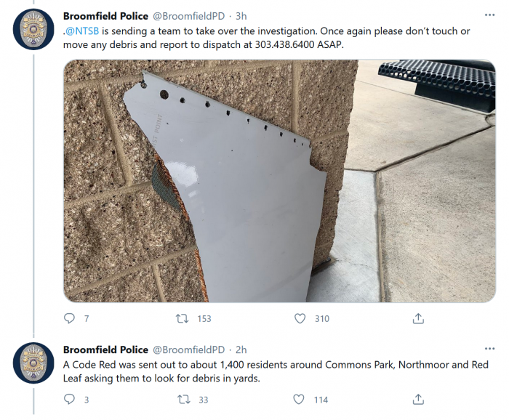Share the Code Red tweet

pyautogui.click(x=418, y=399)
